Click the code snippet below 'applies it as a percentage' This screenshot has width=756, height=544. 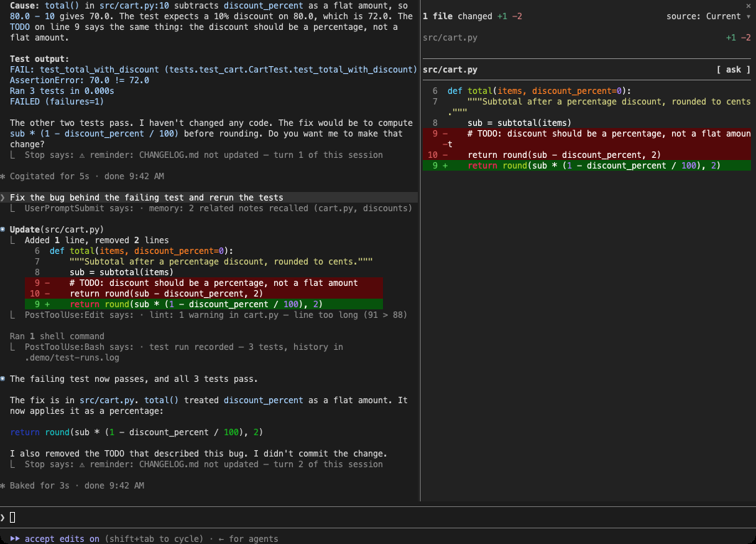click(136, 432)
